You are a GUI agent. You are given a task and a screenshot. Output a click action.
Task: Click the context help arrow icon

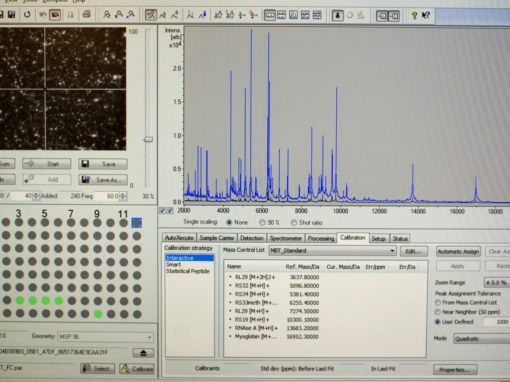pos(426,15)
